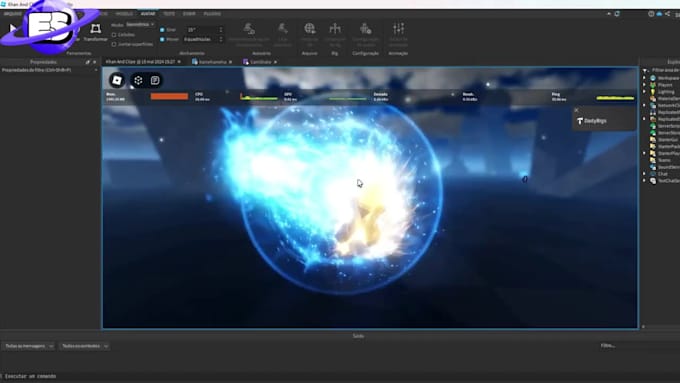Click the character builder icon in Avatar group
The width and height of the screenshot is (680, 383).
point(249,29)
